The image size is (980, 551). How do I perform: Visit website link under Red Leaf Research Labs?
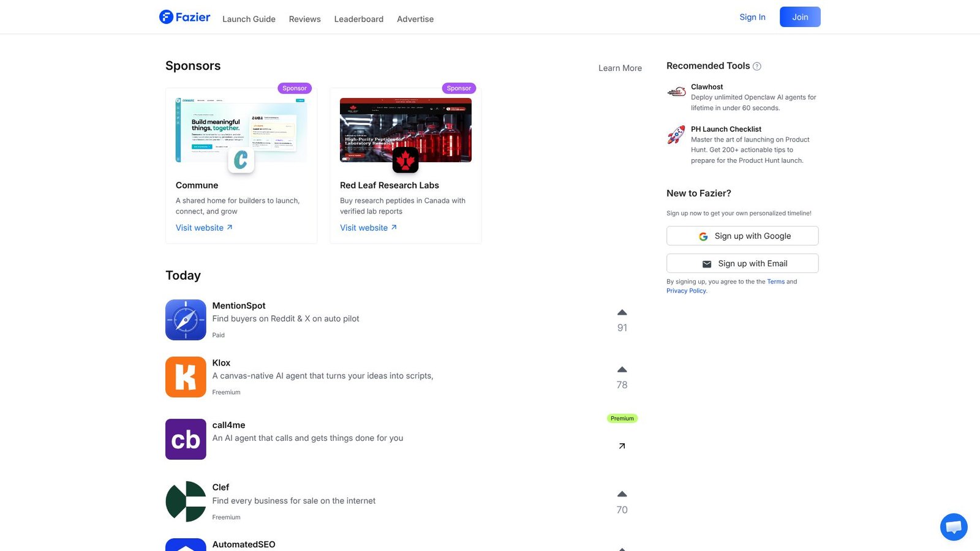368,228
